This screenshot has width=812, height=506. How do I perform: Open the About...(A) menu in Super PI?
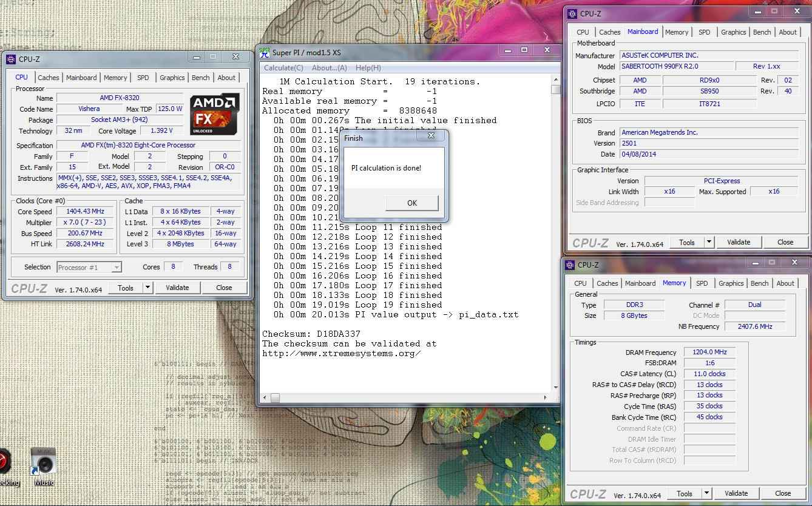330,68
